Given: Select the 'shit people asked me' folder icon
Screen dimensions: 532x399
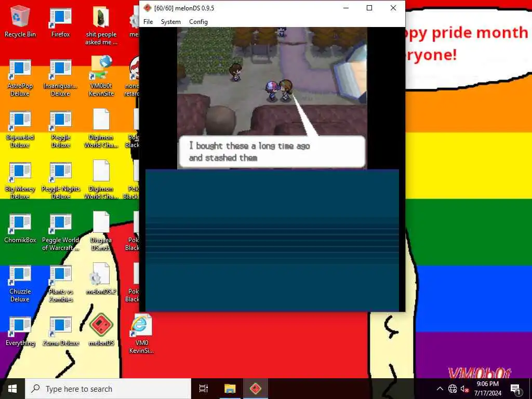Looking at the screenshot, I should pos(101,26).
